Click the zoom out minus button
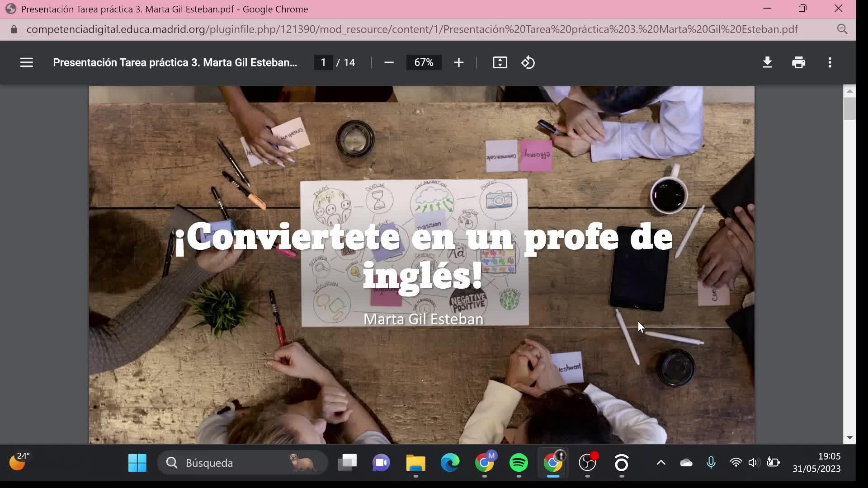The image size is (868, 488). pyautogui.click(x=389, y=62)
